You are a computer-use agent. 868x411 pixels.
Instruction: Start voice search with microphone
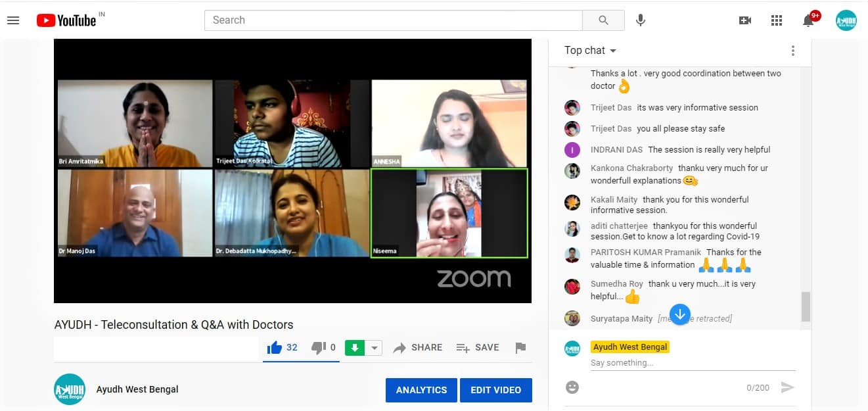tap(641, 20)
